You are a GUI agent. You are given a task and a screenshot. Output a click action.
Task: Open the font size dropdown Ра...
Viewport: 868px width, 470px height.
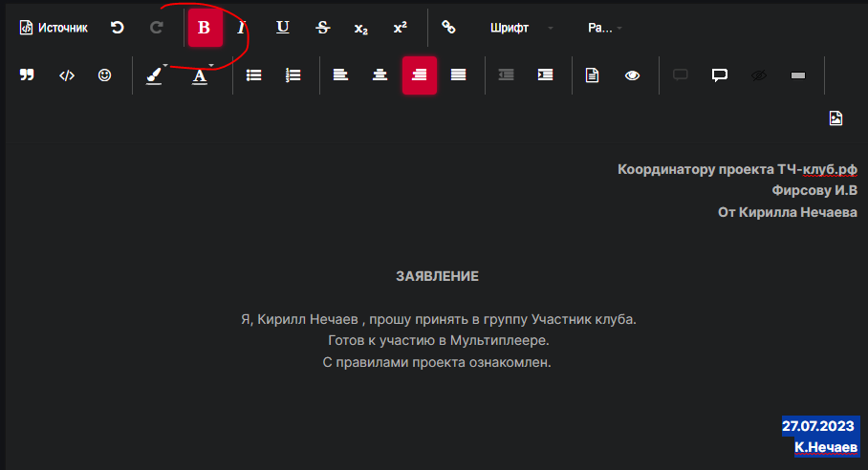(604, 28)
